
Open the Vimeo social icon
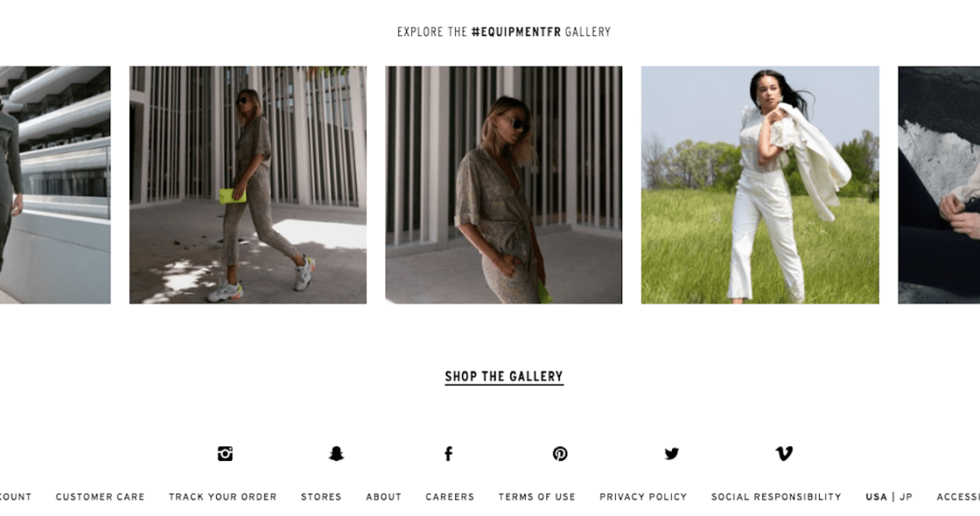[x=784, y=453]
